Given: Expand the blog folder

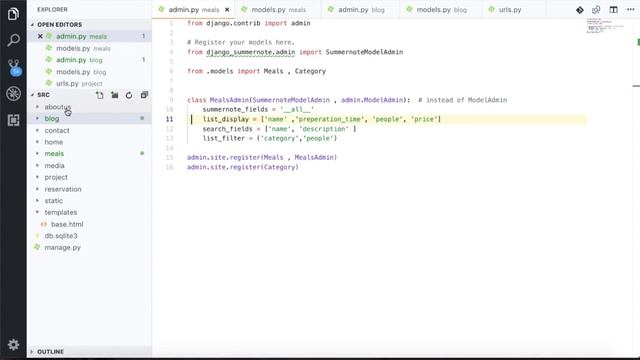Looking at the screenshot, I should (51, 118).
